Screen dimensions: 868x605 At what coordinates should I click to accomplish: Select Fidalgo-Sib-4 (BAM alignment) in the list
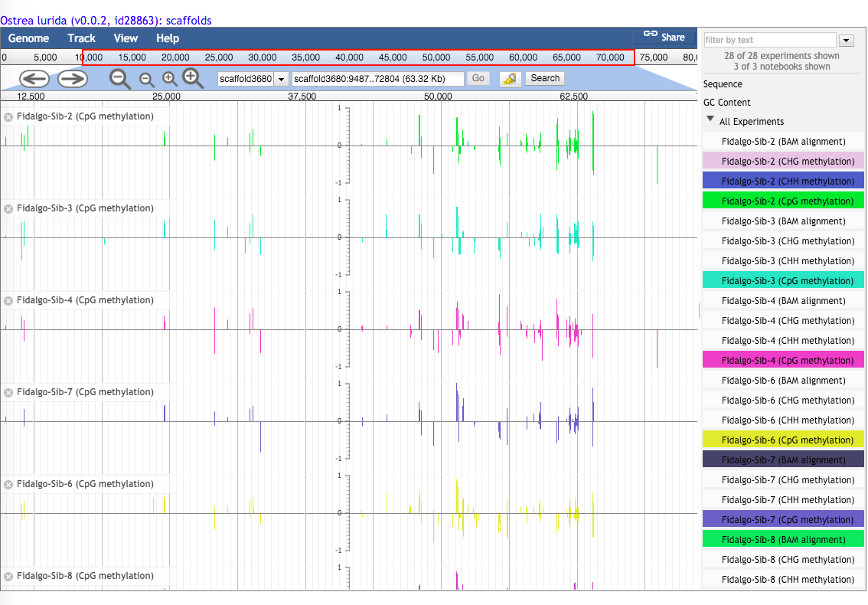(783, 301)
